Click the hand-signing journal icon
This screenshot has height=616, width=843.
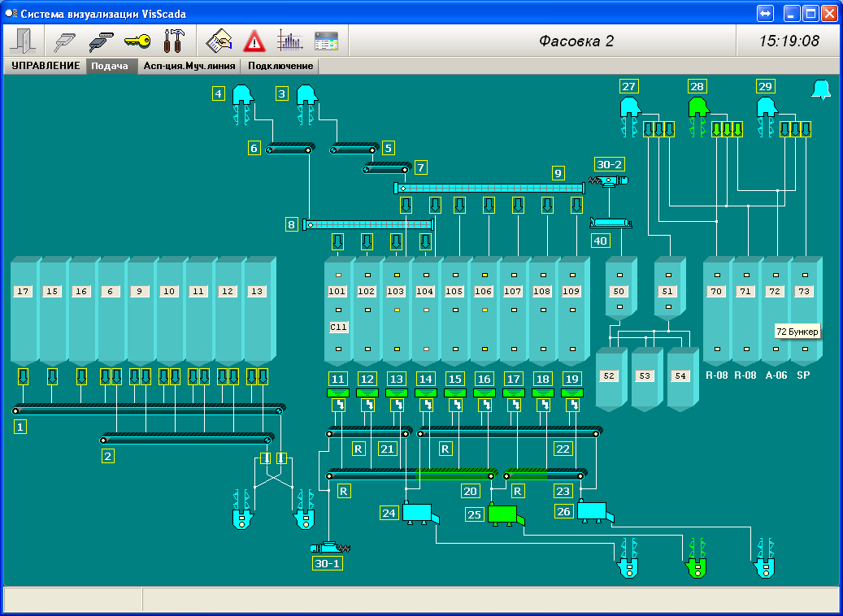click(x=219, y=41)
